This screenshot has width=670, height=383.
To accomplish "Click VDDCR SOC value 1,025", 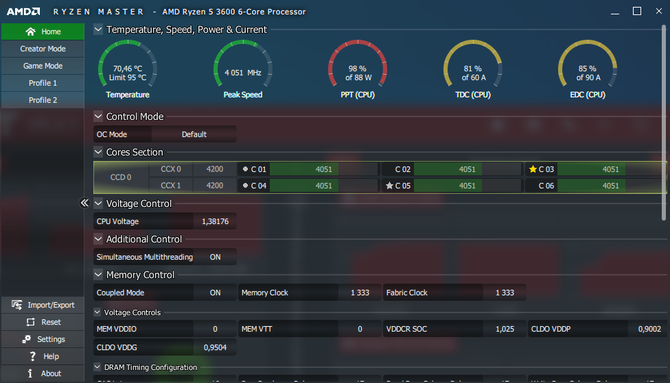I will point(505,329).
